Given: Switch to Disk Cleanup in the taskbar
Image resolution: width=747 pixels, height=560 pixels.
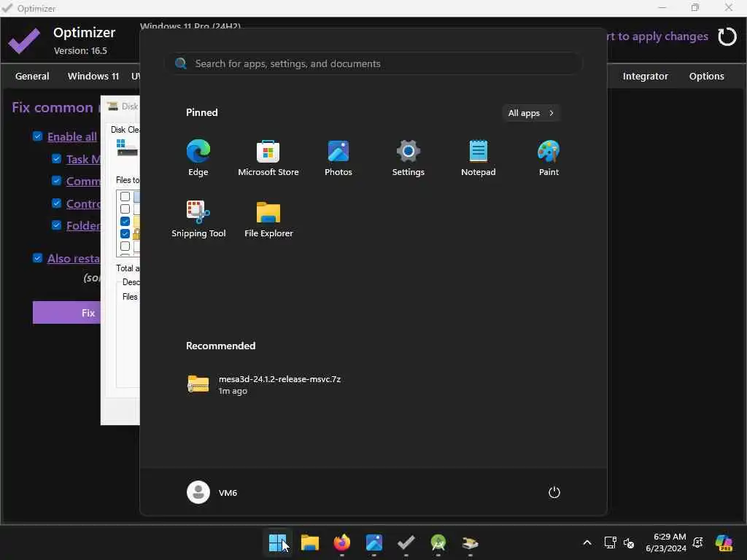Looking at the screenshot, I should [x=471, y=542].
